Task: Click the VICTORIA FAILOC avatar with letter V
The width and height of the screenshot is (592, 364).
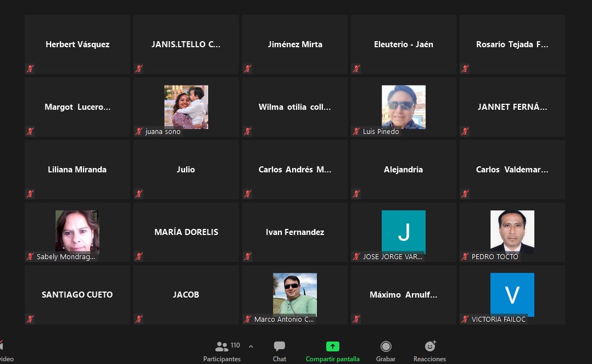Action: [x=512, y=294]
